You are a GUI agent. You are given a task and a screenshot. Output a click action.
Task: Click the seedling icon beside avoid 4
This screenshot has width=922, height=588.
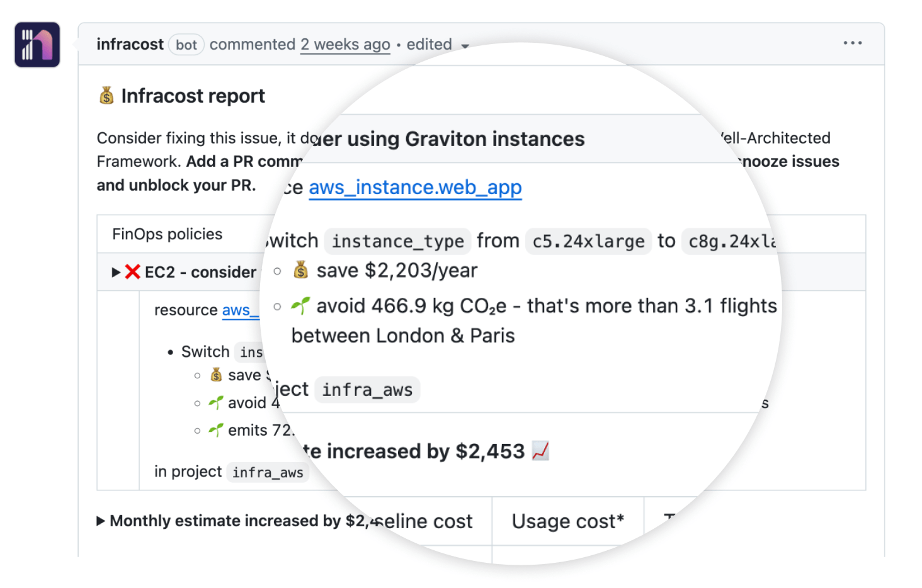(x=214, y=402)
